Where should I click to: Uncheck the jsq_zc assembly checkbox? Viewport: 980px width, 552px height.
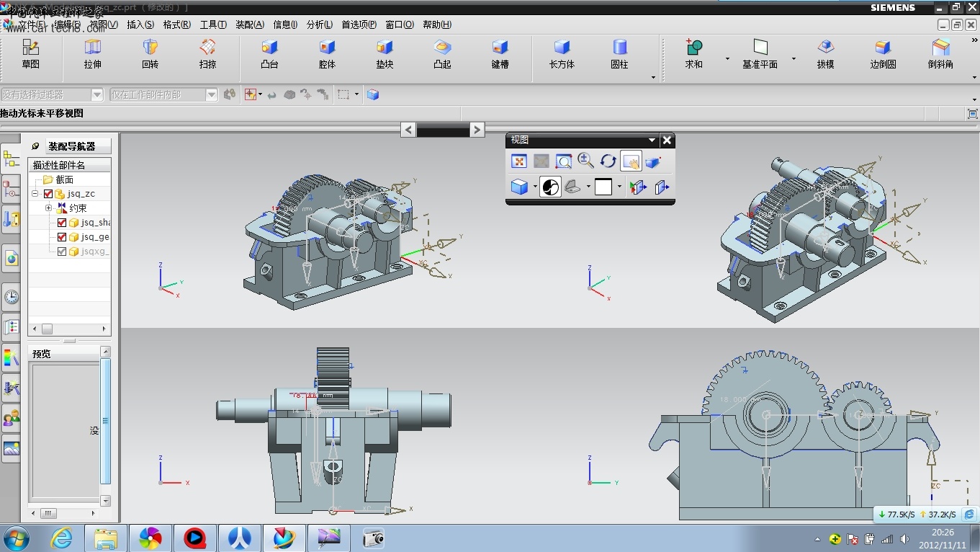point(48,194)
